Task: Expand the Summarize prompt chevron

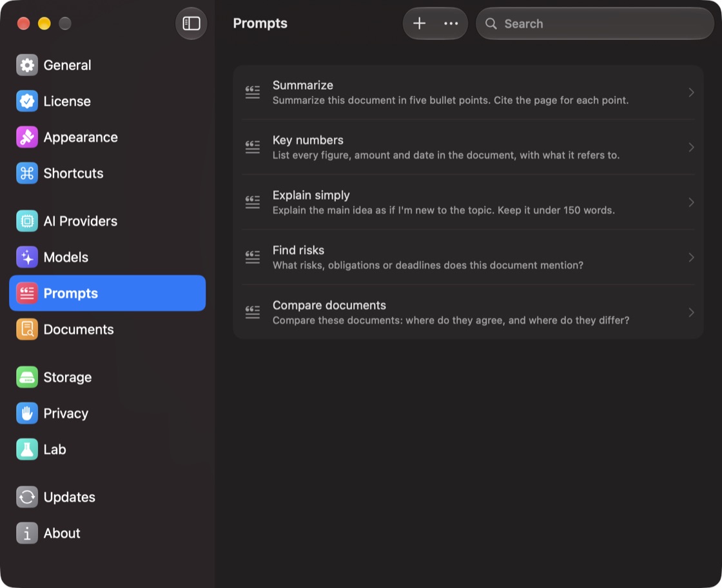Action: 691,92
